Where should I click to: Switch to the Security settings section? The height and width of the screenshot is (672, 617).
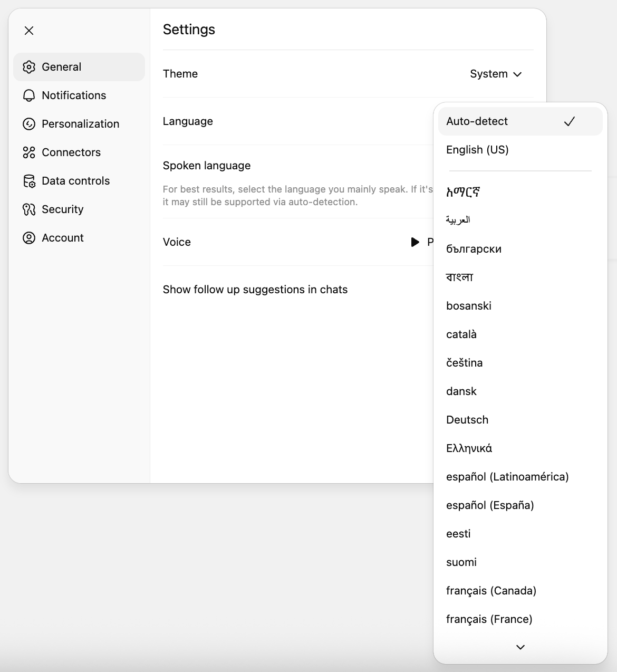coord(62,209)
